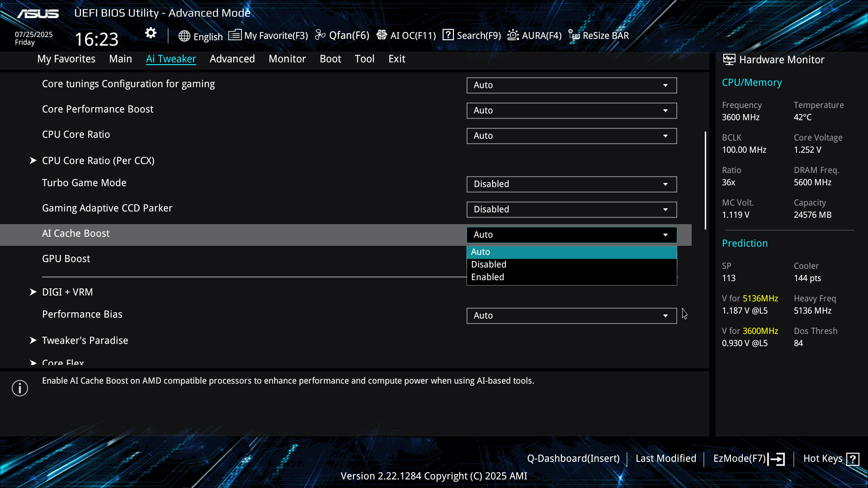868x488 pixels.
Task: Open Search(F9) question icon
Action: click(448, 35)
